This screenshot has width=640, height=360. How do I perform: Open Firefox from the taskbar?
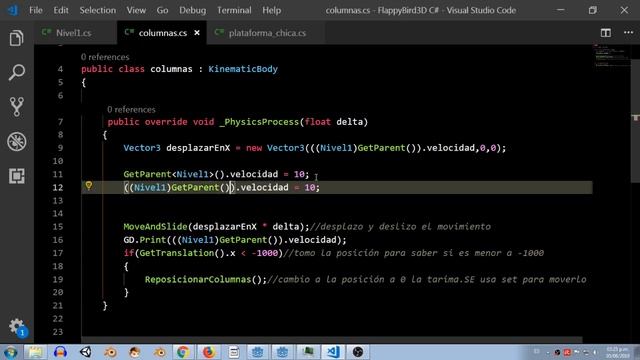[x=209, y=352]
